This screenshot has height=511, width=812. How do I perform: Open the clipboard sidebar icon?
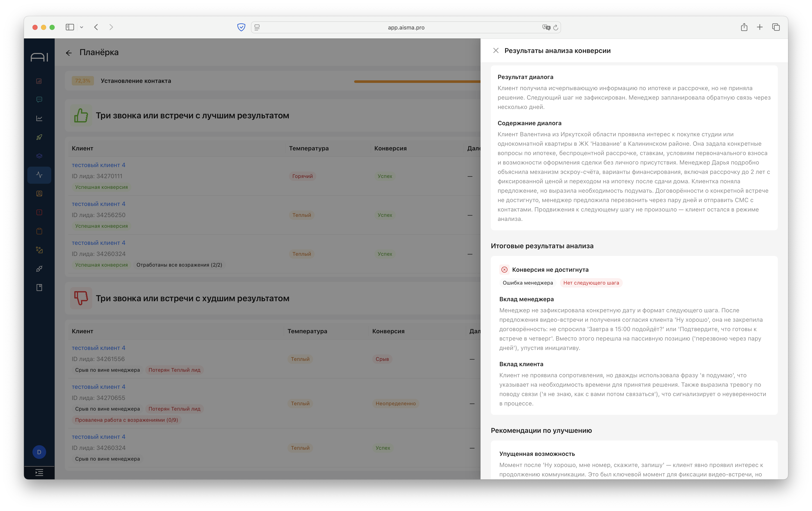(x=39, y=231)
